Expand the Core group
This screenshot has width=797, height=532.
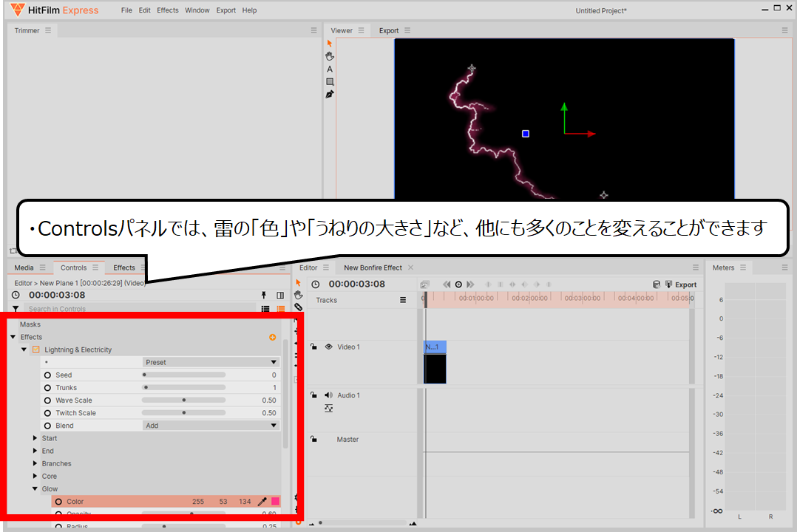point(35,476)
